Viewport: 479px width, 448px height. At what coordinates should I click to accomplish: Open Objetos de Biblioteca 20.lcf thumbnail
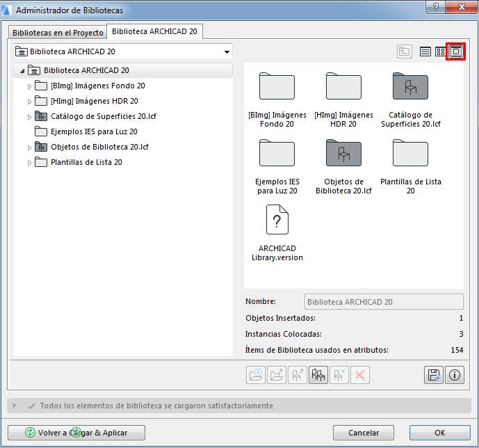343,153
